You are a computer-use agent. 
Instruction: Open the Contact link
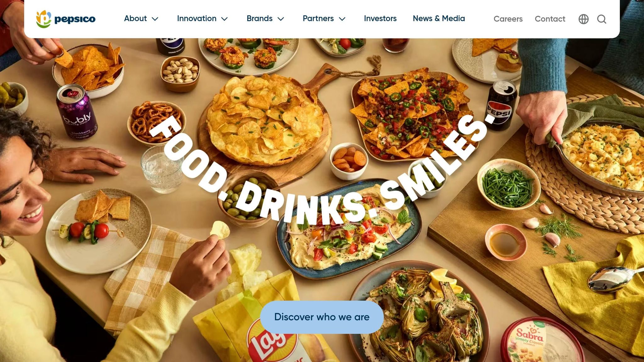[x=550, y=19]
